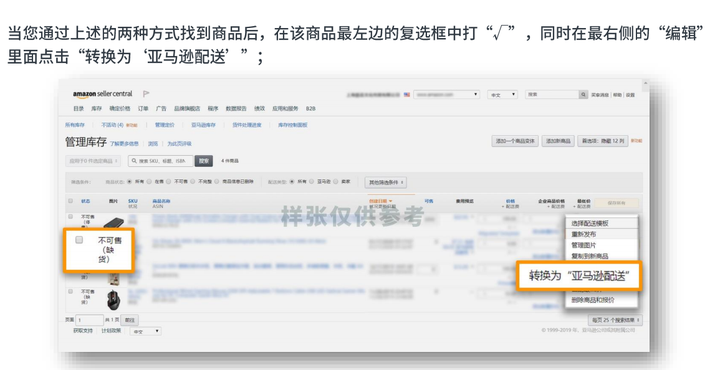The width and height of the screenshot is (720, 370).
Task: Open the power bank product thumbnail
Action: [x=113, y=223]
